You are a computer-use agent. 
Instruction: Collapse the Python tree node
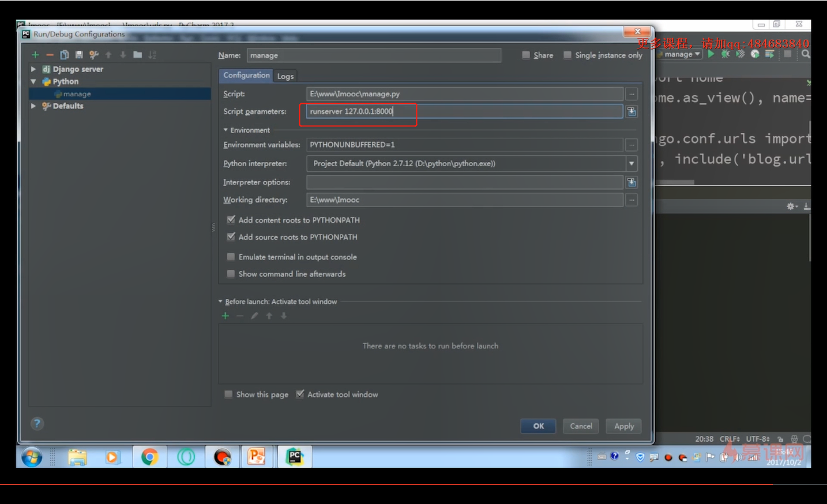pyautogui.click(x=33, y=81)
